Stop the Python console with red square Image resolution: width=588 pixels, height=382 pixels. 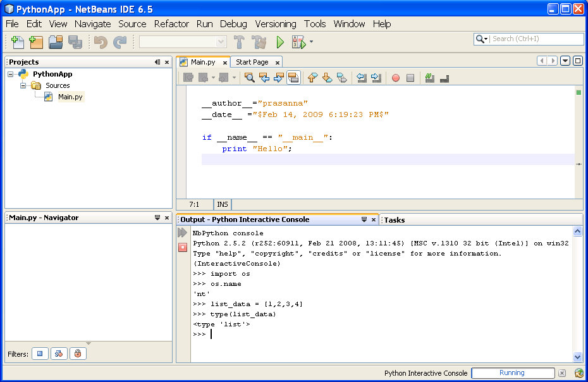(183, 247)
